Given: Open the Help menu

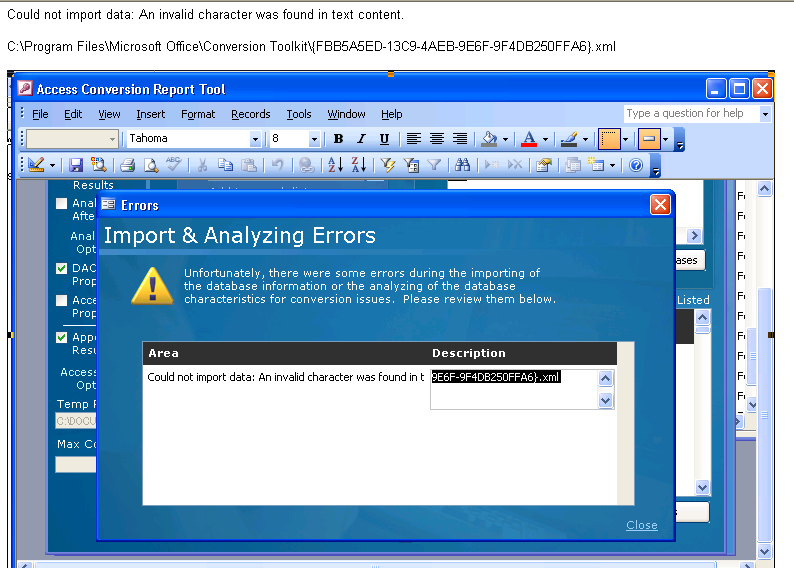Looking at the screenshot, I should [391, 114].
